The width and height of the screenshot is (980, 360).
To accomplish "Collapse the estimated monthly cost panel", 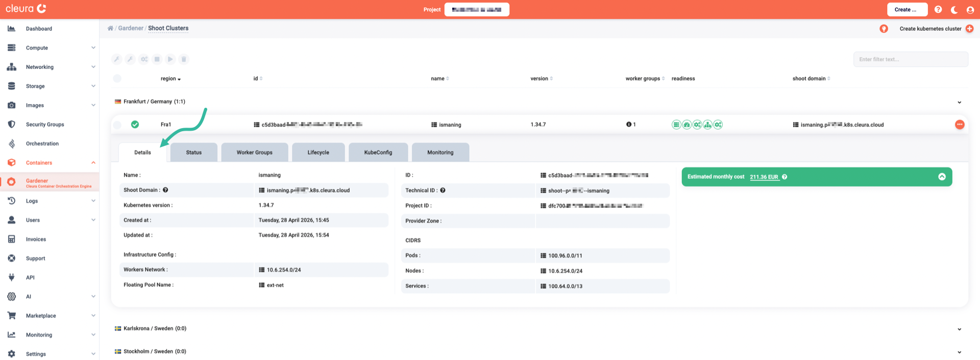I will (942, 177).
